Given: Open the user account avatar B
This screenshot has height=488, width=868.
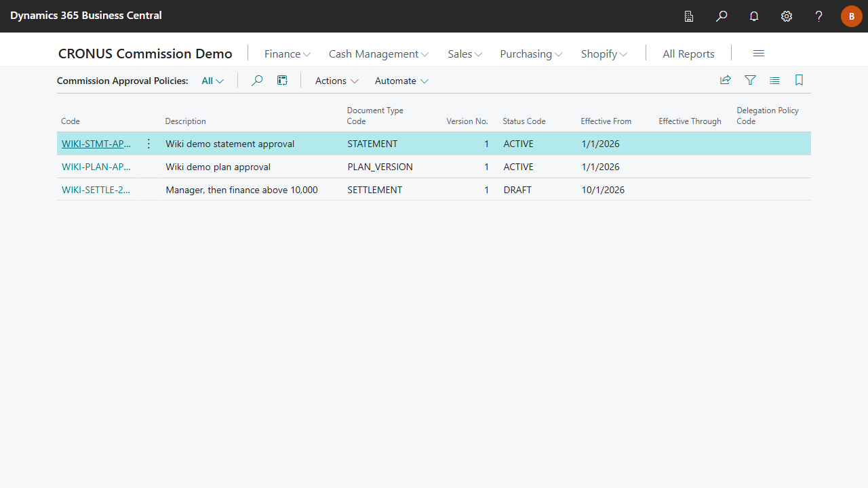Looking at the screenshot, I should tap(852, 16).
